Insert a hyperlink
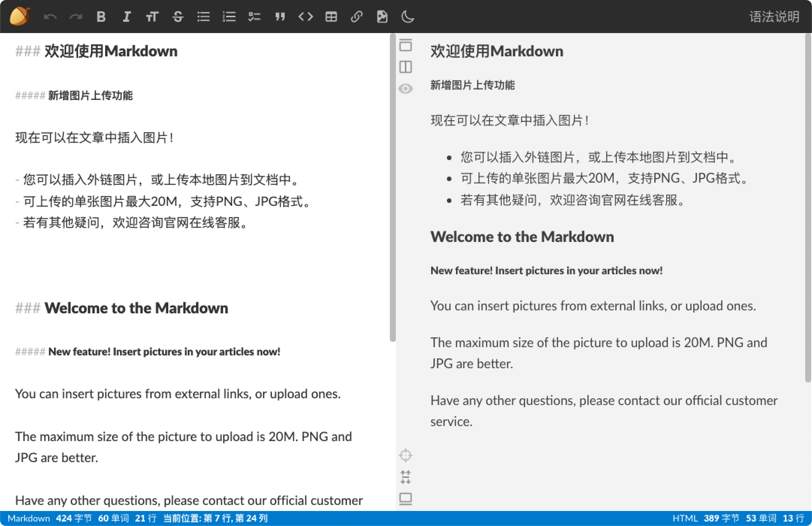This screenshot has height=526, width=812. coord(356,17)
